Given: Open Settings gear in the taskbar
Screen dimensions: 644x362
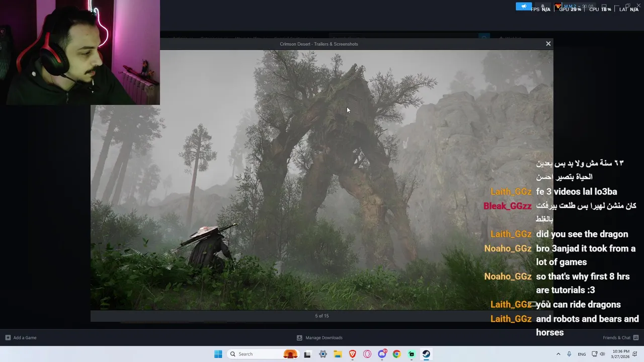Looking at the screenshot, I should (323, 354).
